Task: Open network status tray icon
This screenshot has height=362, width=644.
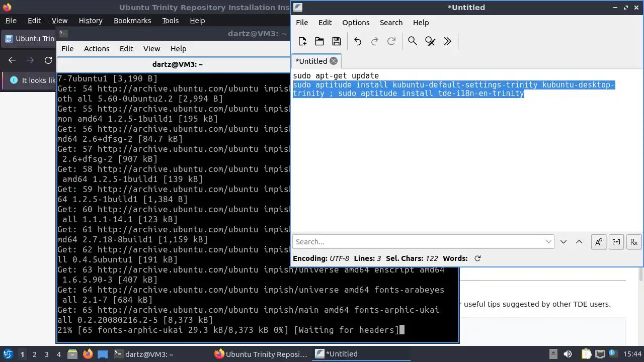Action: click(x=600, y=354)
